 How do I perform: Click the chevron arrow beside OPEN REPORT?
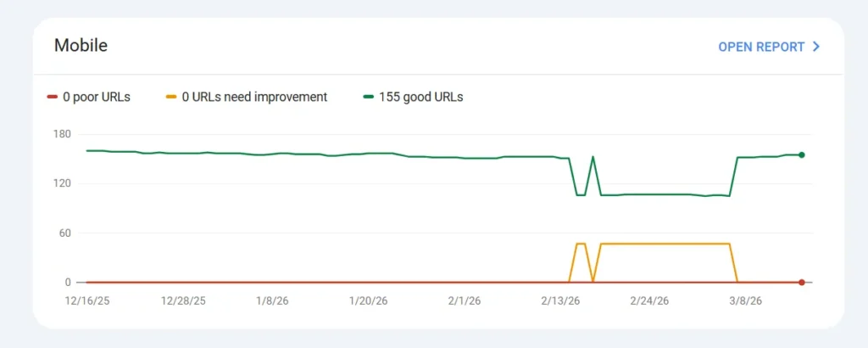point(816,47)
